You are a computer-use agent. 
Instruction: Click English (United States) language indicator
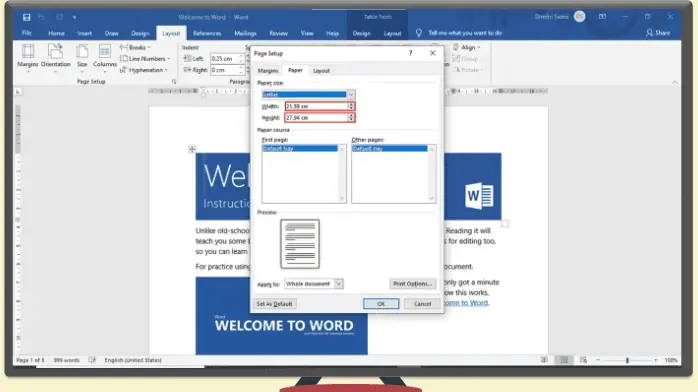pos(133,360)
